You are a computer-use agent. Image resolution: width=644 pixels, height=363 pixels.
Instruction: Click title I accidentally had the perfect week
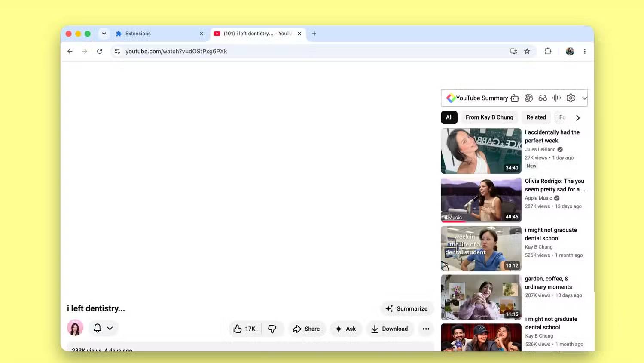click(552, 136)
